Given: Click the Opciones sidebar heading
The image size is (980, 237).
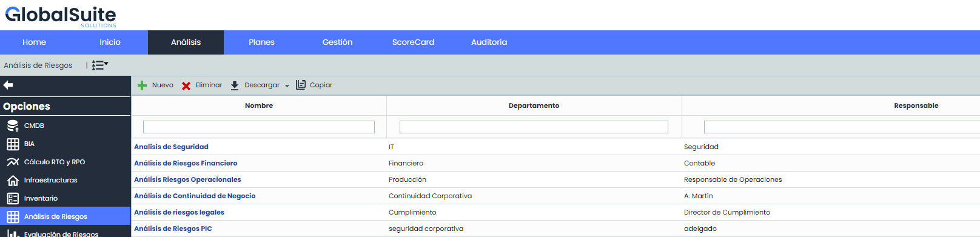Looking at the screenshot, I should pos(27,106).
